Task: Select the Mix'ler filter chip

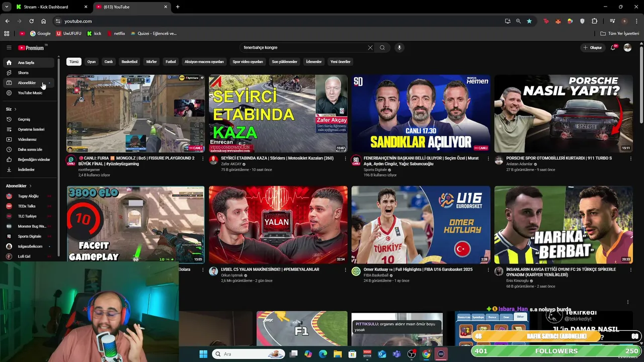Action: click(x=151, y=62)
